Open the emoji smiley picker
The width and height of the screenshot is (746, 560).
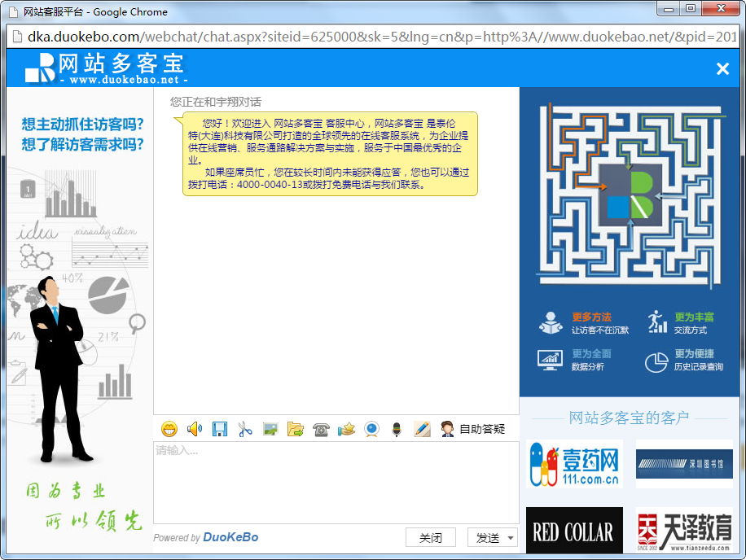point(169,429)
